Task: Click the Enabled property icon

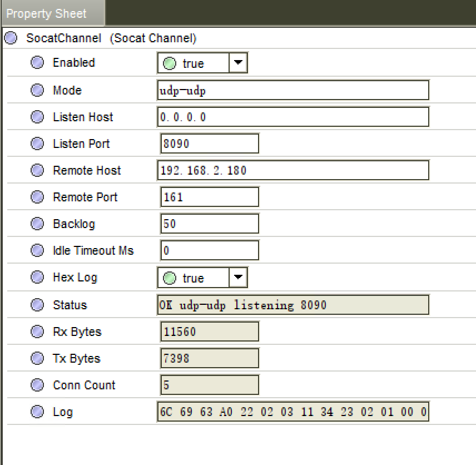Action: pyautogui.click(x=37, y=62)
